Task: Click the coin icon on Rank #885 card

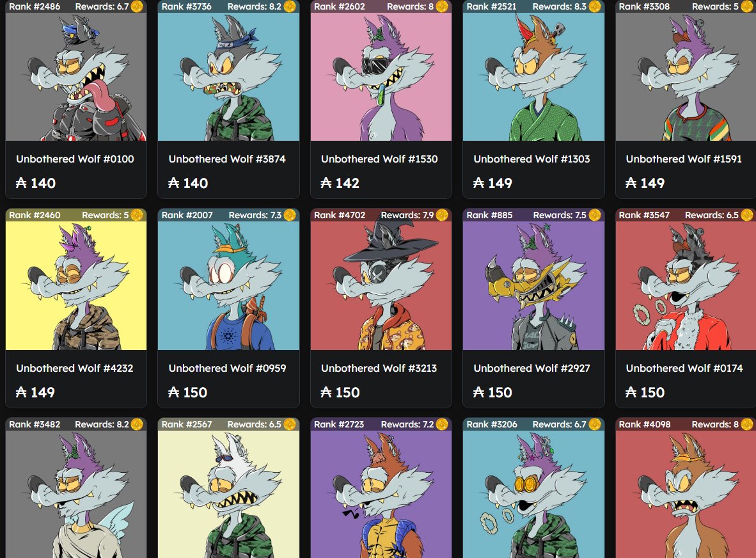Action: [x=594, y=215]
